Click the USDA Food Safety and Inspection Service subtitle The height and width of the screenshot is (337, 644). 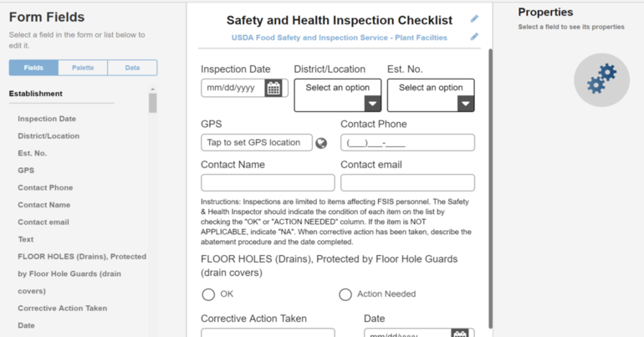click(340, 38)
